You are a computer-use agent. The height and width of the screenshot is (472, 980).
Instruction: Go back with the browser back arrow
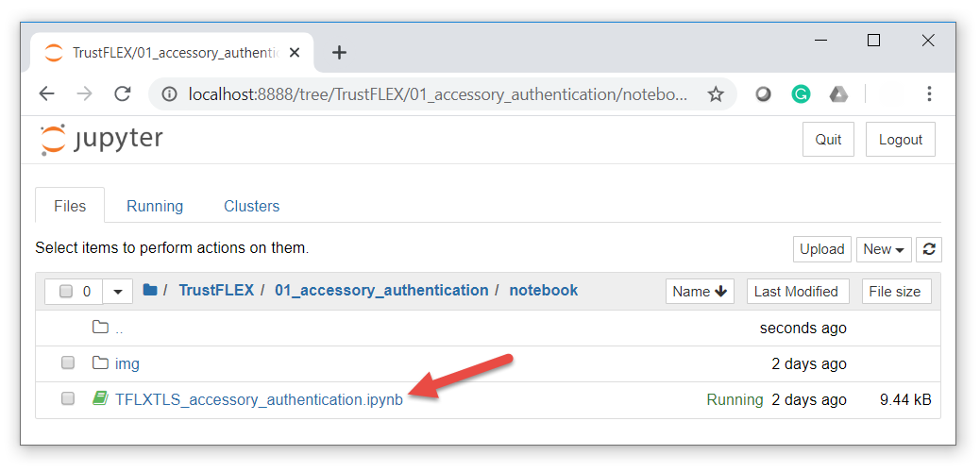(46, 94)
